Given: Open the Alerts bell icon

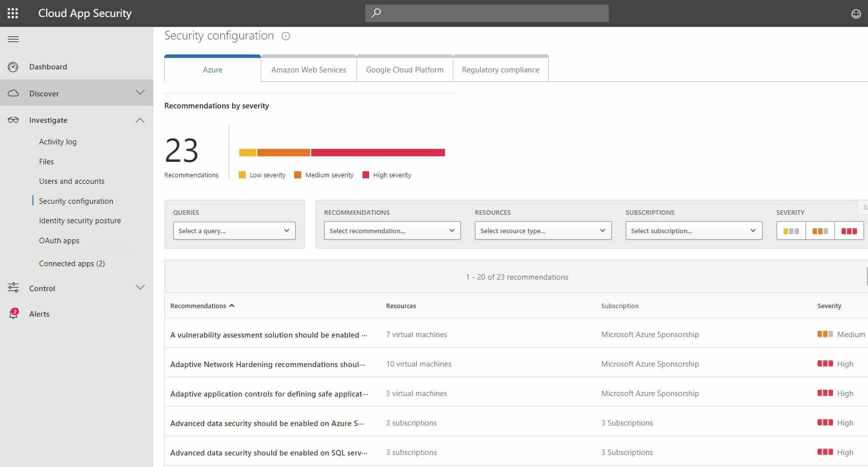Looking at the screenshot, I should pos(13,314).
